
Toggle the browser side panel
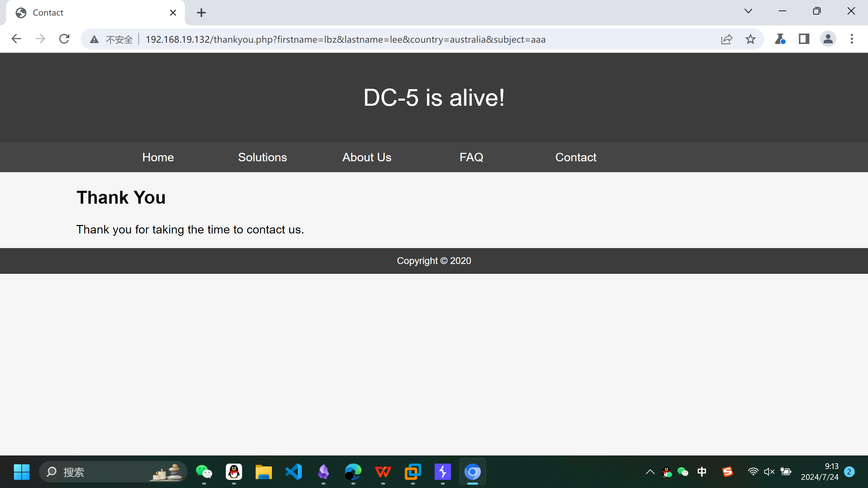(804, 39)
